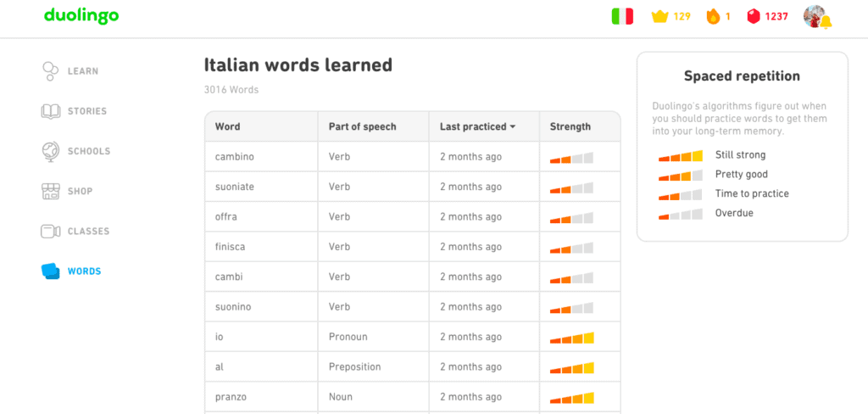Sort table by the Word column header
The height and width of the screenshot is (414, 868).
point(227,126)
